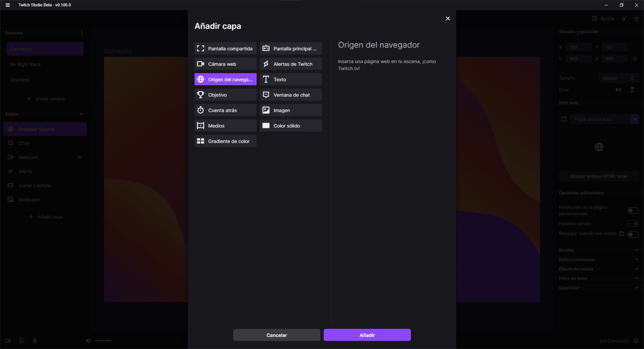
Task: Toggle Resolución de la página personalizada
Action: tap(633, 210)
